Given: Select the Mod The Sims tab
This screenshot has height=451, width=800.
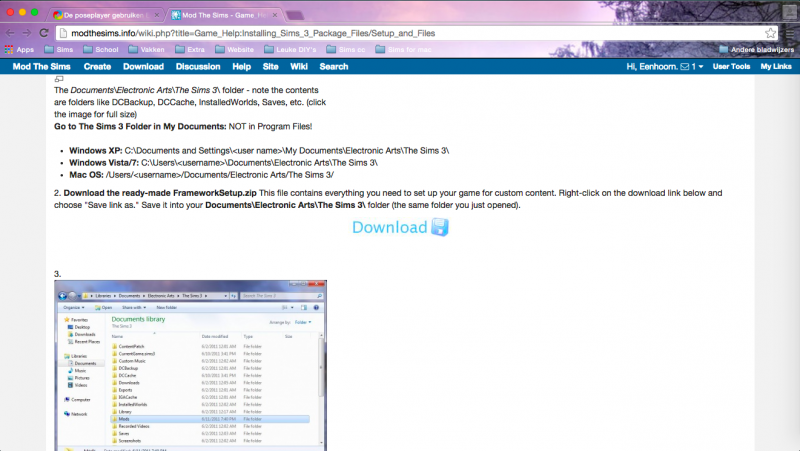Looking at the screenshot, I should coord(222,15).
